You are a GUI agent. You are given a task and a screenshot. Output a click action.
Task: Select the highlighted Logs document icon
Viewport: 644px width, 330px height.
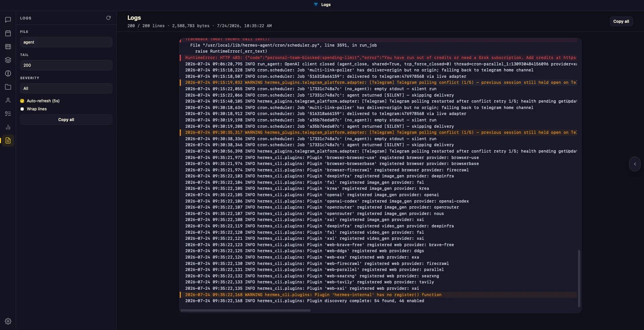point(8,141)
